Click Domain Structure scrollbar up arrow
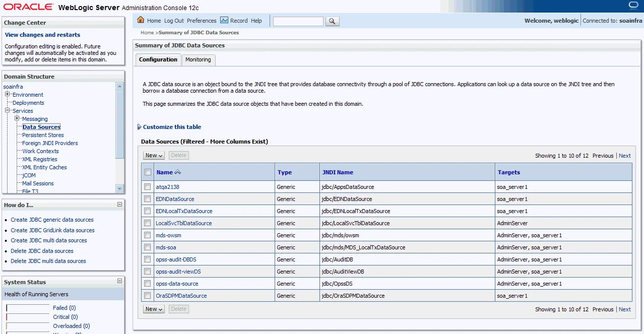This screenshot has width=644, height=334. click(x=120, y=87)
